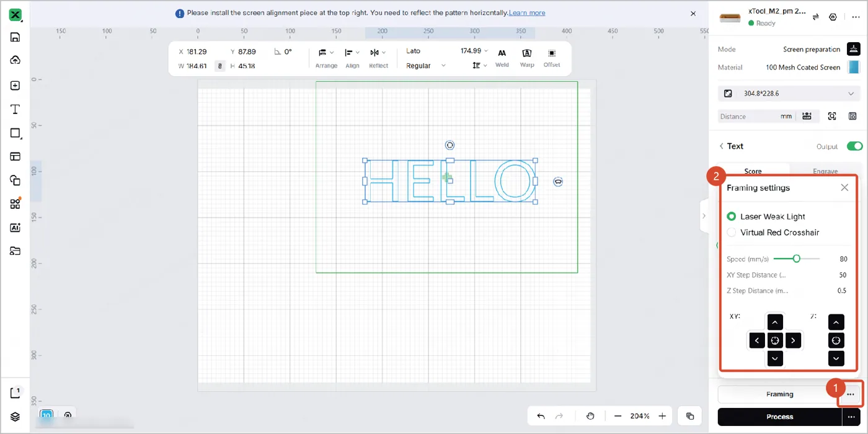Open the shapes library icon
The height and width of the screenshot is (434, 868).
15,180
